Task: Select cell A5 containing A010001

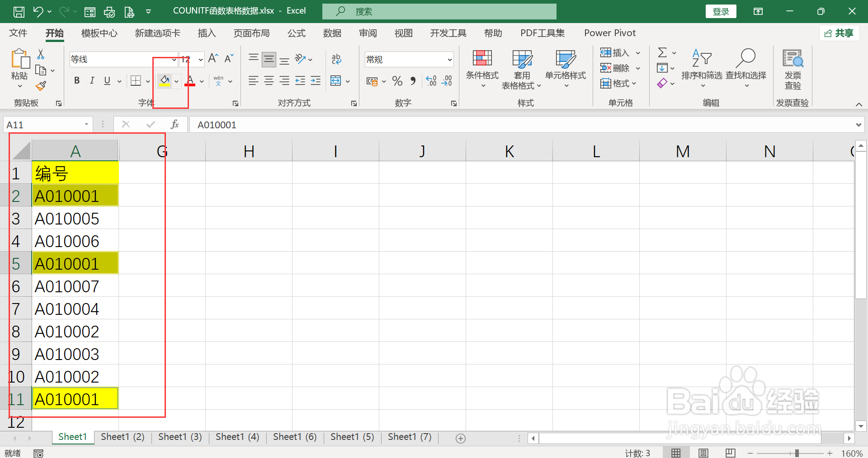Action: (x=75, y=263)
